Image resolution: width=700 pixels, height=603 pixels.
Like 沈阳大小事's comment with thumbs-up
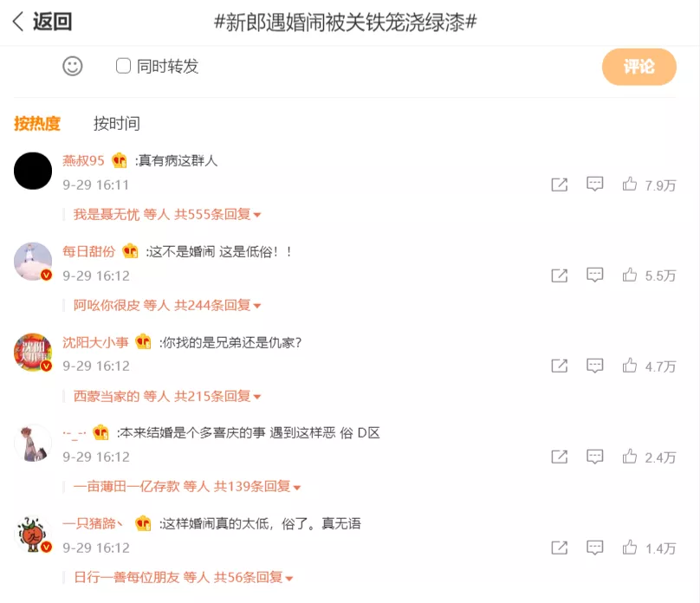coord(630,366)
